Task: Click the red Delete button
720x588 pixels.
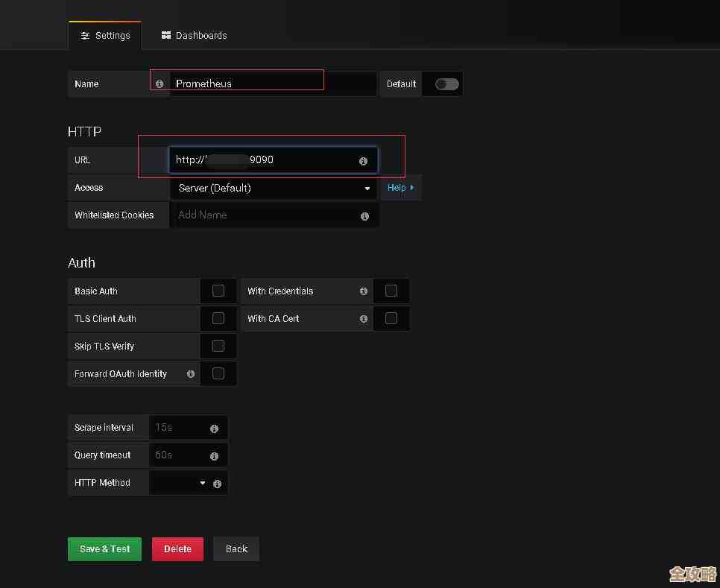Action: tap(177, 549)
